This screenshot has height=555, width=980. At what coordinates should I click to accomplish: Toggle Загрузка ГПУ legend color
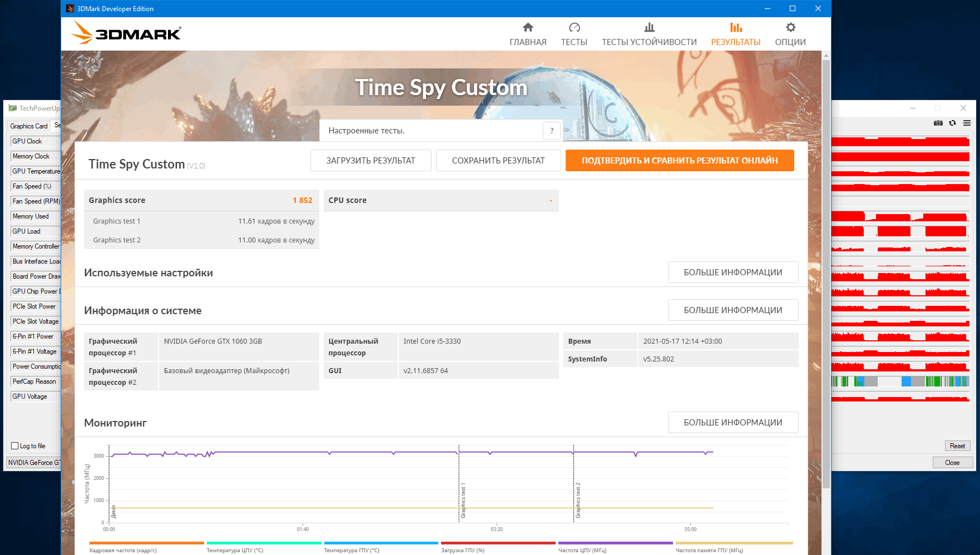tap(498, 543)
